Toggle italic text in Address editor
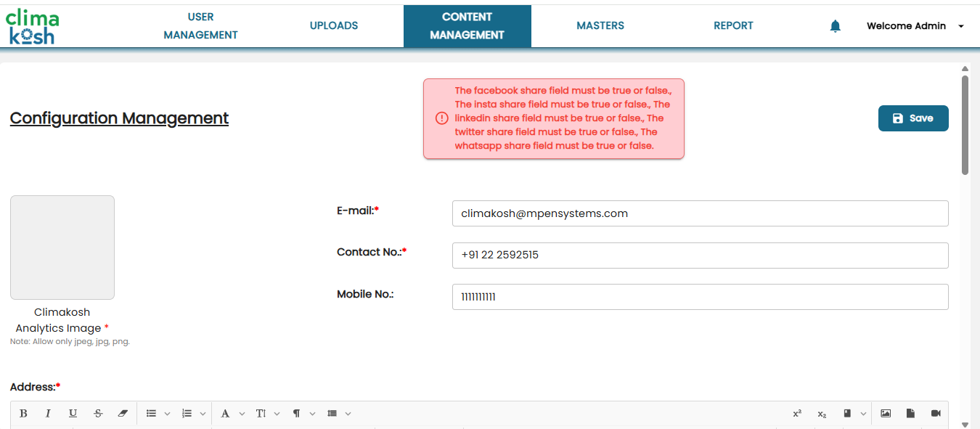980x429 pixels. point(48,414)
